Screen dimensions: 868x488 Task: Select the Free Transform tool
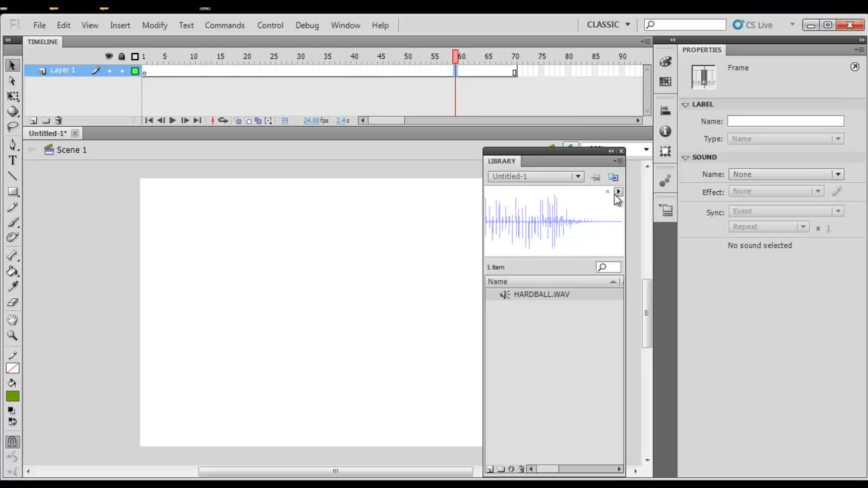pyautogui.click(x=12, y=96)
